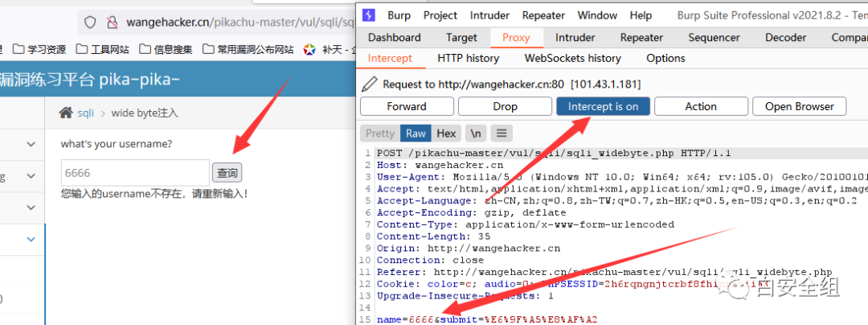The height and width of the screenshot is (325, 868).
Task: Switch message view to Pretty
Action: pyautogui.click(x=379, y=134)
